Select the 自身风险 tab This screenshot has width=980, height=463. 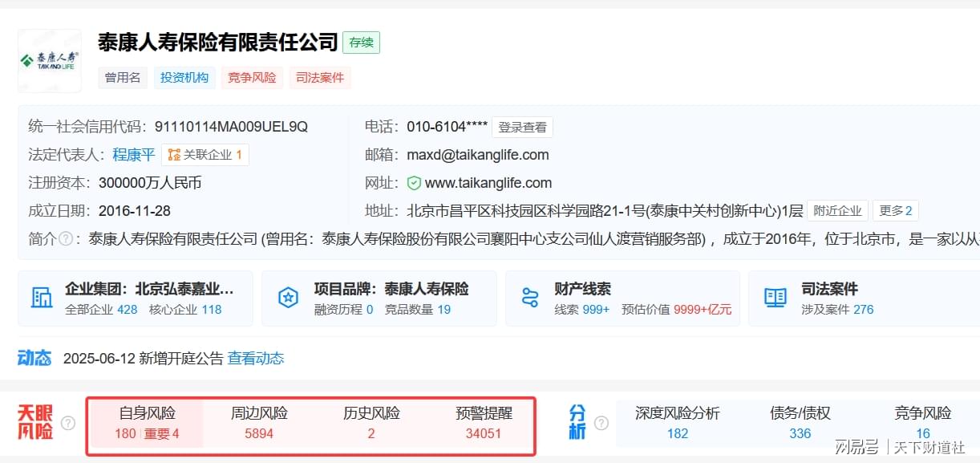[x=147, y=423]
